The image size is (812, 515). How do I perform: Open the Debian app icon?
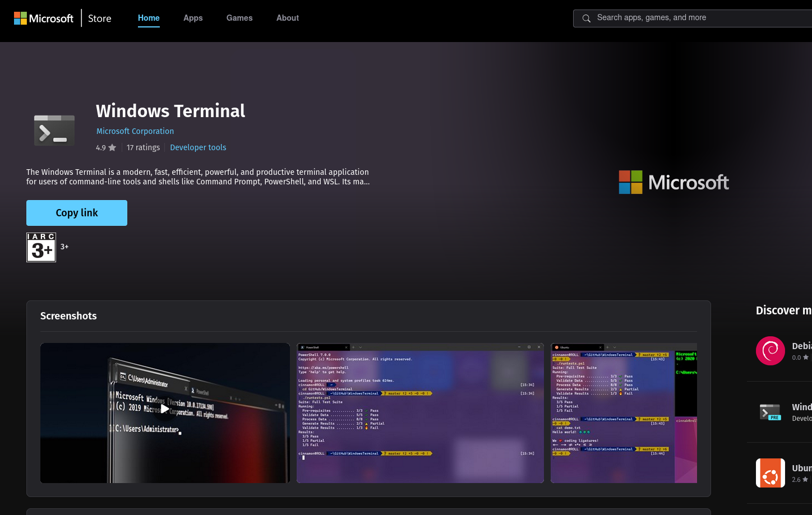tap(771, 351)
